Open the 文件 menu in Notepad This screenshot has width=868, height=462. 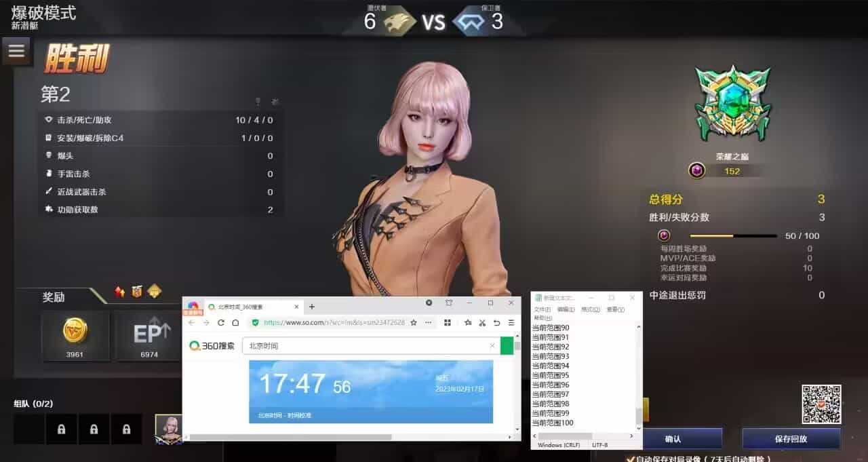pyautogui.click(x=542, y=309)
